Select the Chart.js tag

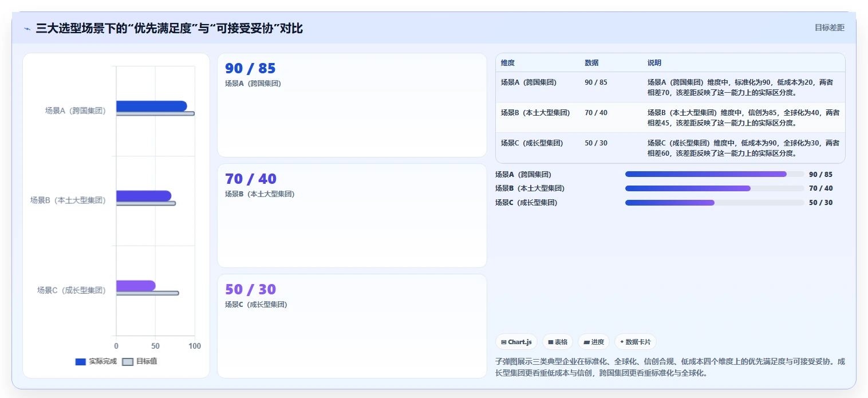click(516, 342)
